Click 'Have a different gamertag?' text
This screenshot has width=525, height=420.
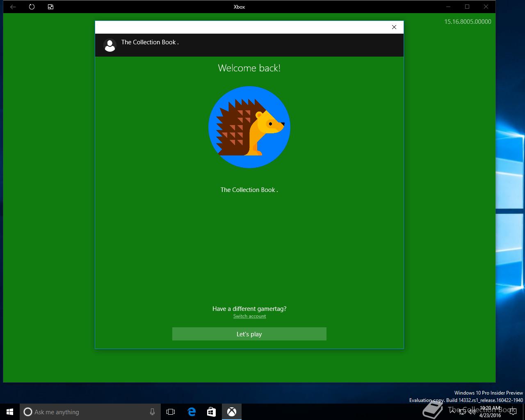coord(249,309)
